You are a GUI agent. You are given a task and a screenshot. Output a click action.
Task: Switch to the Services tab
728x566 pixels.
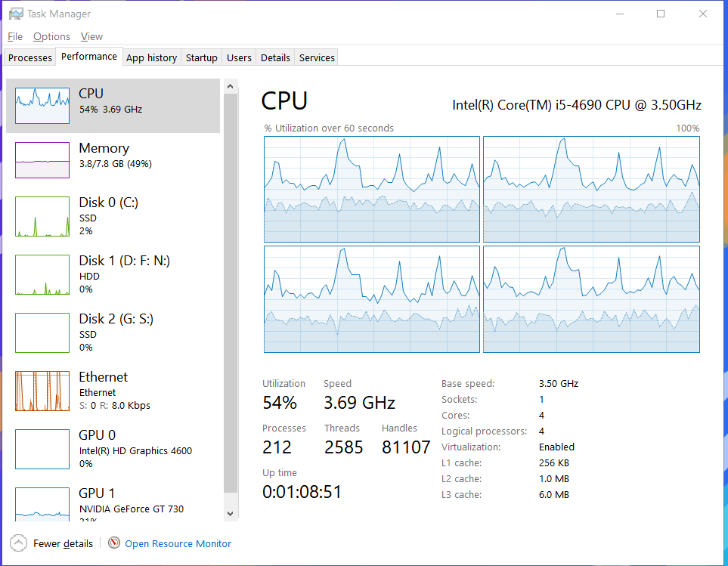click(317, 57)
